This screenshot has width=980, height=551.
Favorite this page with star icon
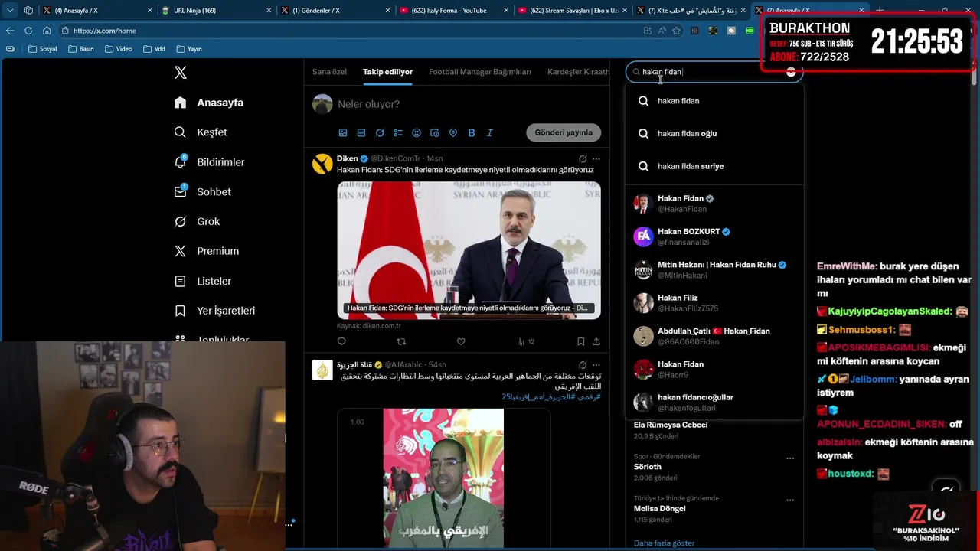tap(676, 31)
